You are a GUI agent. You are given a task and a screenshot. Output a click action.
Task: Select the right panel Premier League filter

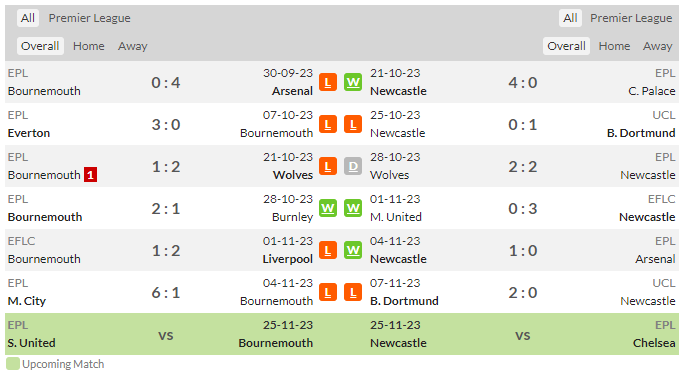(x=631, y=18)
